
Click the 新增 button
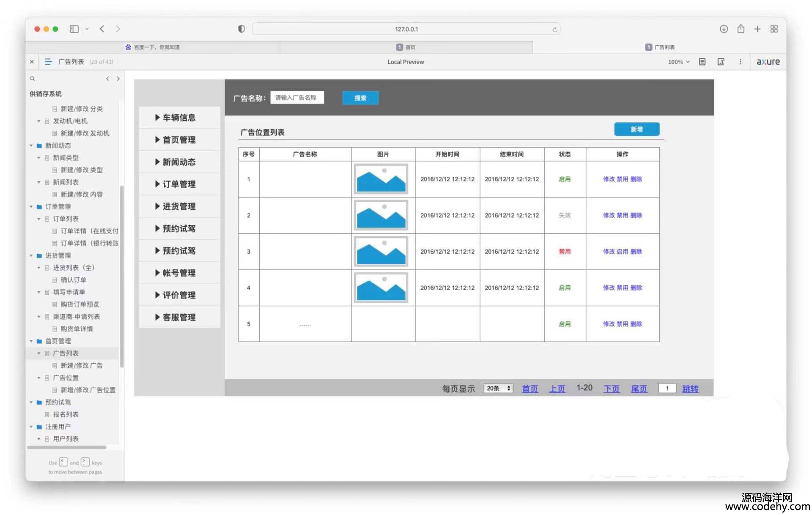point(636,129)
